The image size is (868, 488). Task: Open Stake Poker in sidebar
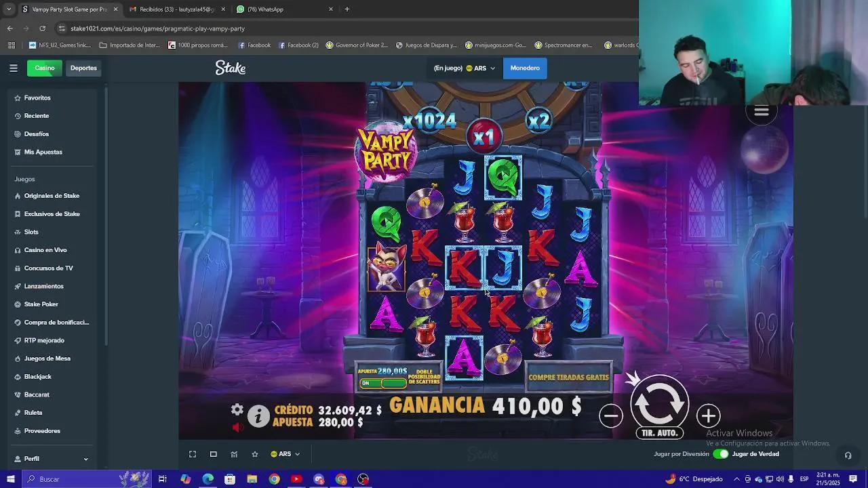[x=41, y=304]
